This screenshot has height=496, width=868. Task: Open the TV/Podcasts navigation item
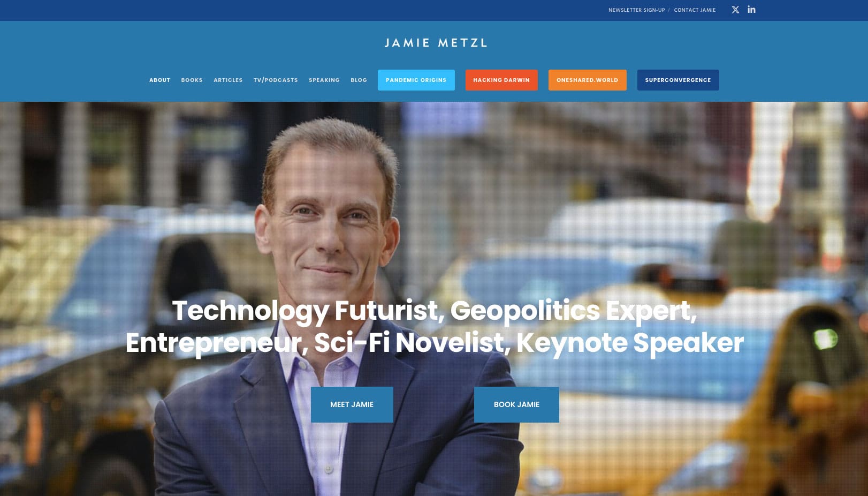tap(276, 80)
